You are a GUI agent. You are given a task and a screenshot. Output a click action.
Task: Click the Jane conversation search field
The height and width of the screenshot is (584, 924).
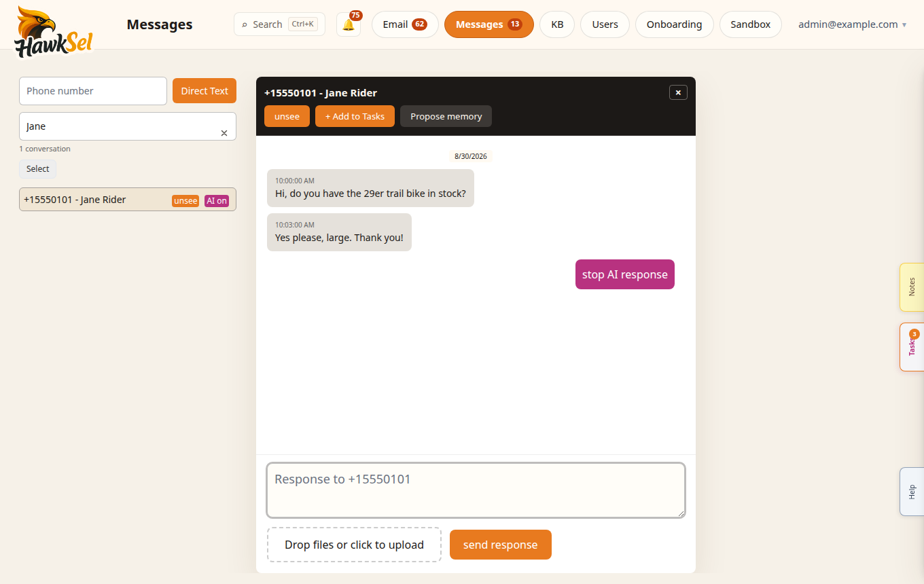(128, 126)
